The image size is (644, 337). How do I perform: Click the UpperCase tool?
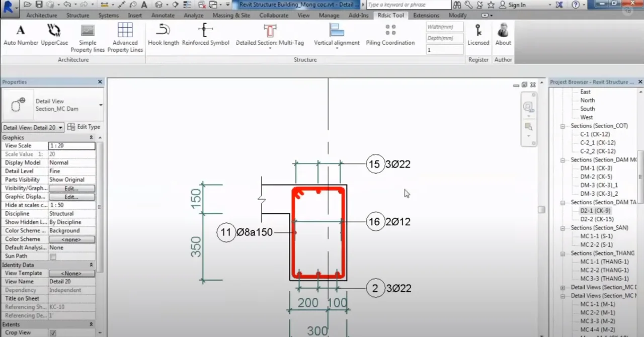point(54,35)
